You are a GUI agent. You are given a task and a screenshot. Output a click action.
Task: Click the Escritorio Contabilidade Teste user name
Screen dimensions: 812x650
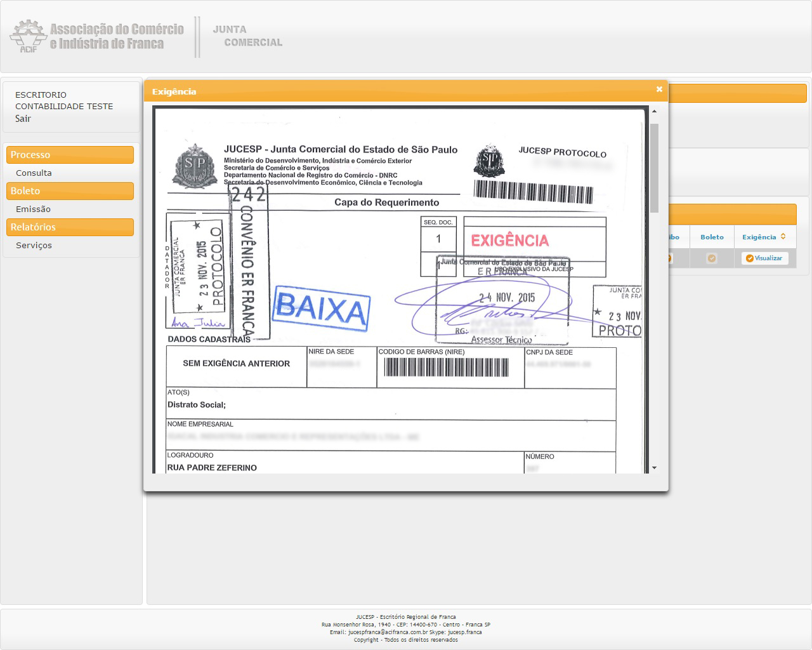(x=64, y=100)
